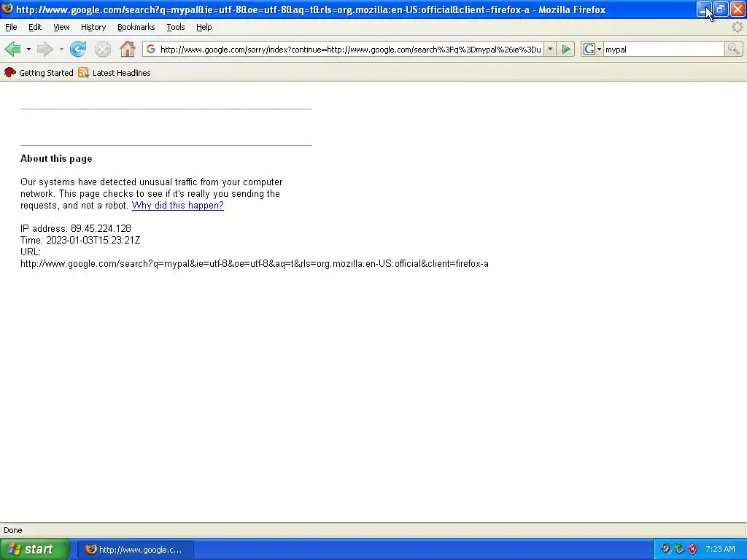747x560 pixels.
Task: Click the Stop loading button
Action: (x=102, y=49)
